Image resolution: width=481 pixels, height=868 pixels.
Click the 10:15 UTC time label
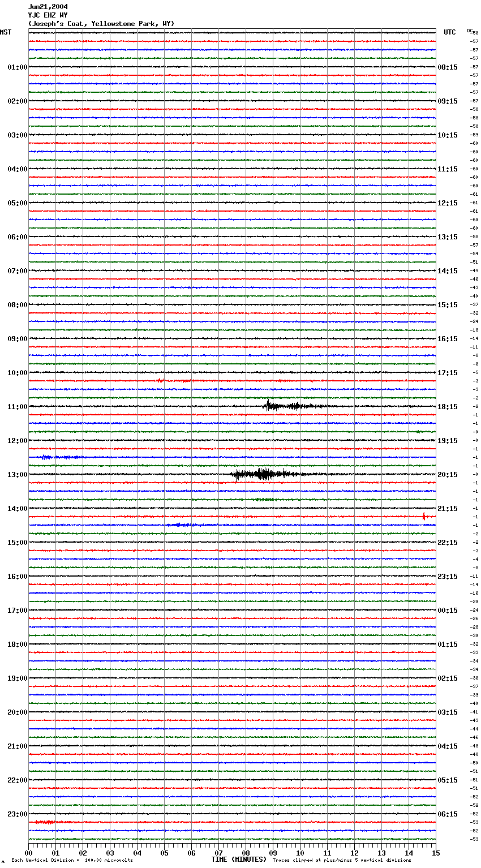click(x=448, y=135)
